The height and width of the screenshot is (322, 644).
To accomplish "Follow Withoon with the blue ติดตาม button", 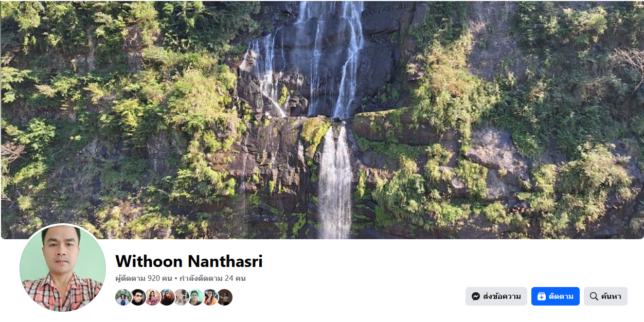I will click(x=556, y=296).
